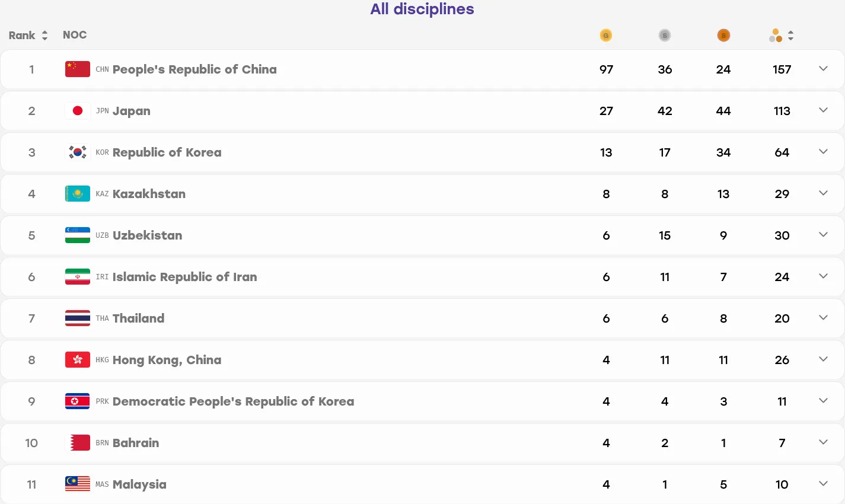This screenshot has height=504, width=845.
Task: Select the Uzbekistan country name
Action: (148, 235)
